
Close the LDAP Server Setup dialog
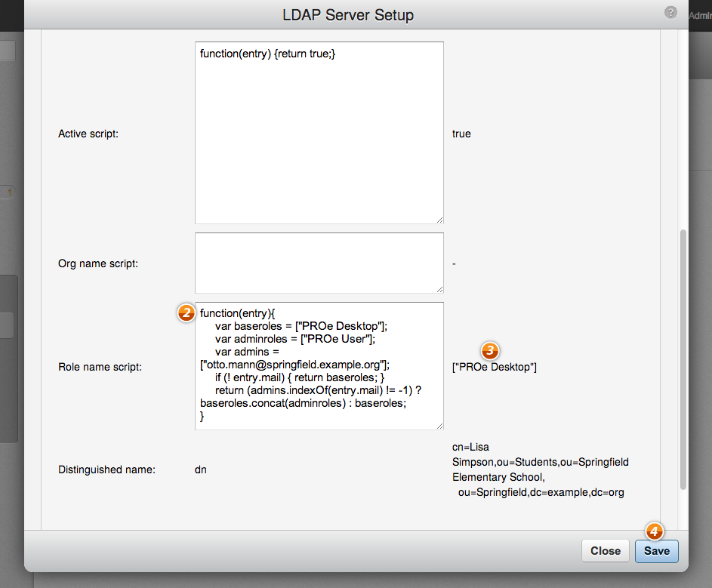(606, 551)
